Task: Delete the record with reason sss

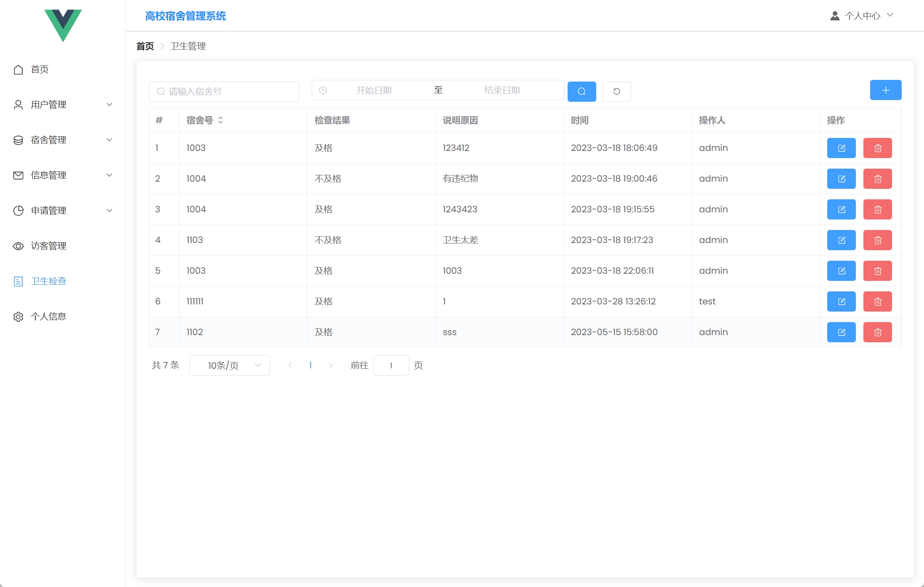Action: (x=877, y=332)
